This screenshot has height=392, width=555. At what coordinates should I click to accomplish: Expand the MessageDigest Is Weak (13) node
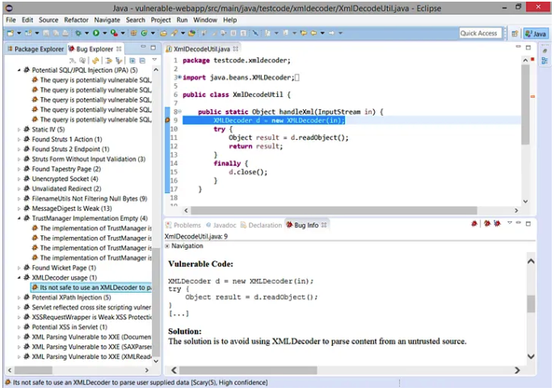pos(19,209)
